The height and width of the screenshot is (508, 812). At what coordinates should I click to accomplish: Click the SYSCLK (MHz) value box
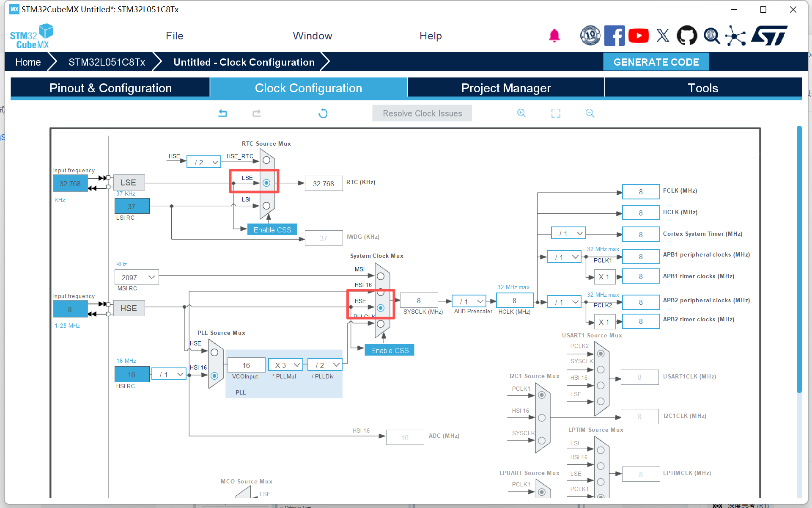tap(419, 300)
